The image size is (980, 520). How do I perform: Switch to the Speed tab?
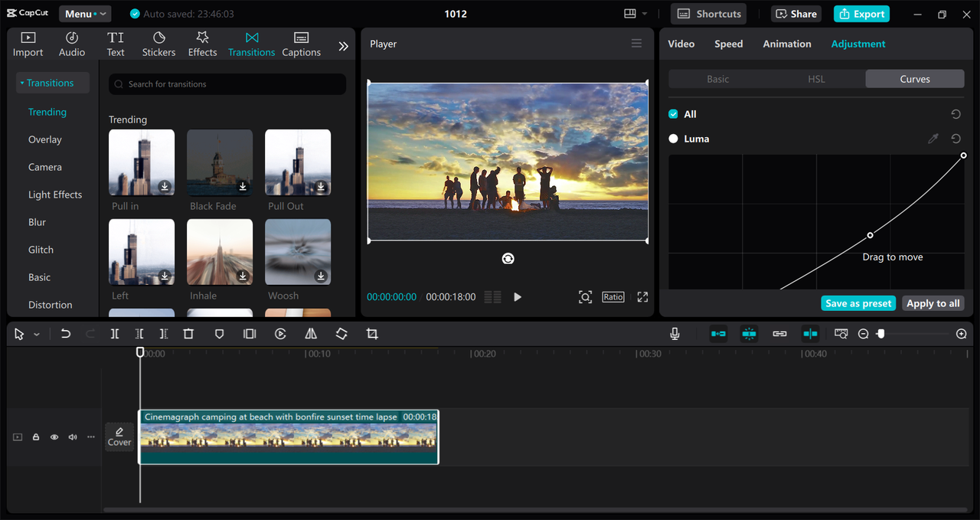(728, 44)
